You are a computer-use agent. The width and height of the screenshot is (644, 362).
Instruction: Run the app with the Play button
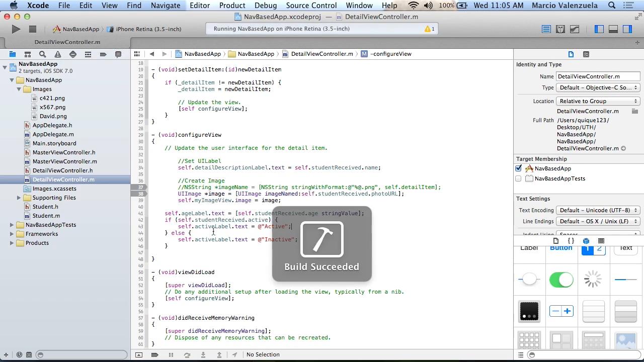click(16, 29)
